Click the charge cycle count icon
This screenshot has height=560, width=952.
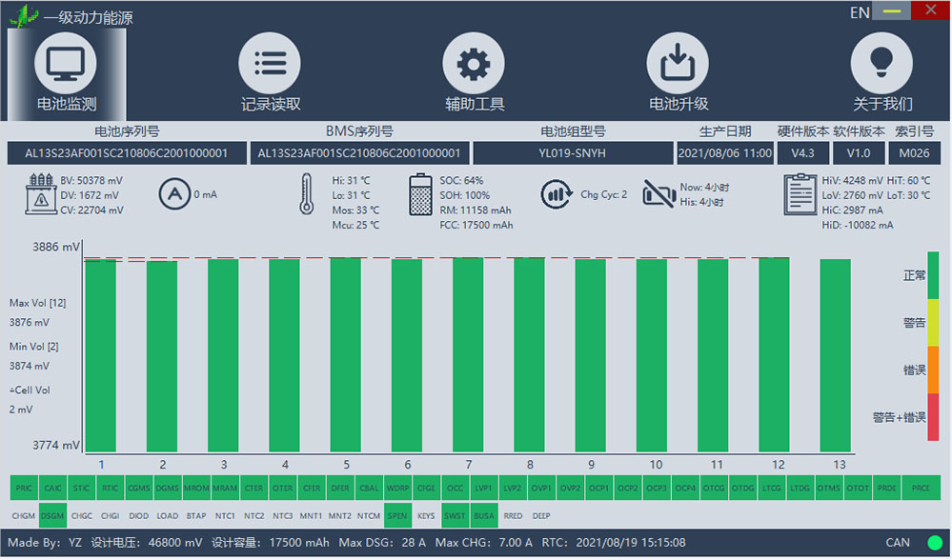tap(557, 194)
